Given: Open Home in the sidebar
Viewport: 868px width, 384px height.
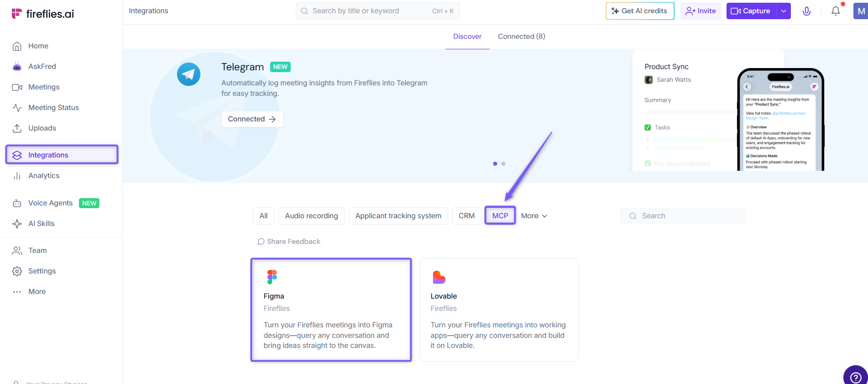Looking at the screenshot, I should click(38, 46).
